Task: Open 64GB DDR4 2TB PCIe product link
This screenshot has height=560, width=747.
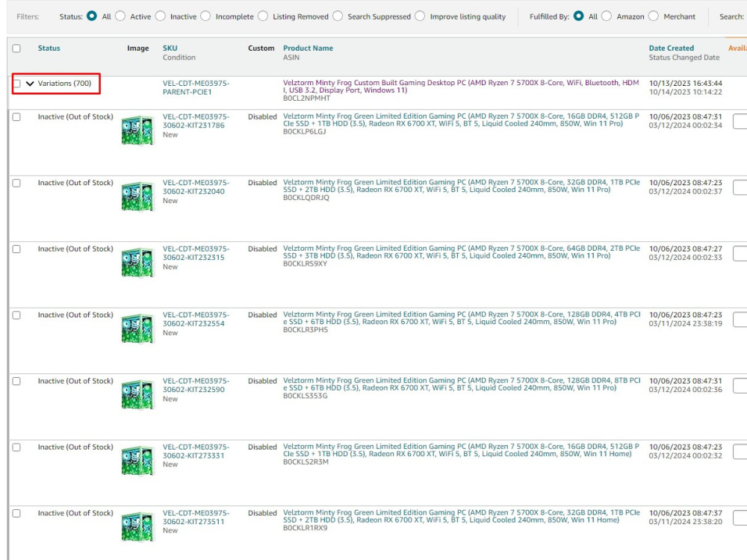Action: (461, 252)
